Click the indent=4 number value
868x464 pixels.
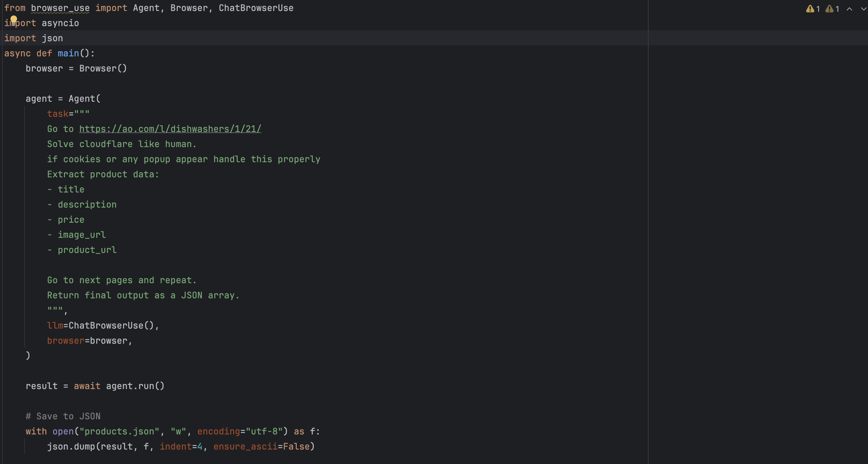(x=200, y=446)
